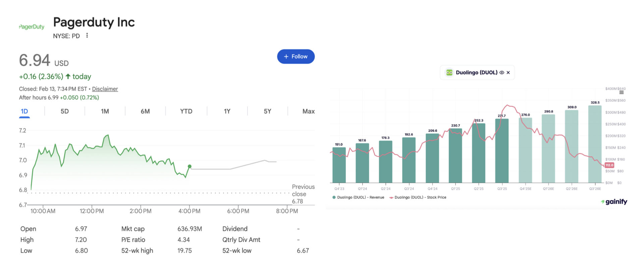This screenshot has width=644, height=275.
Task: Click the PagerDuty logo
Action: 32,27
